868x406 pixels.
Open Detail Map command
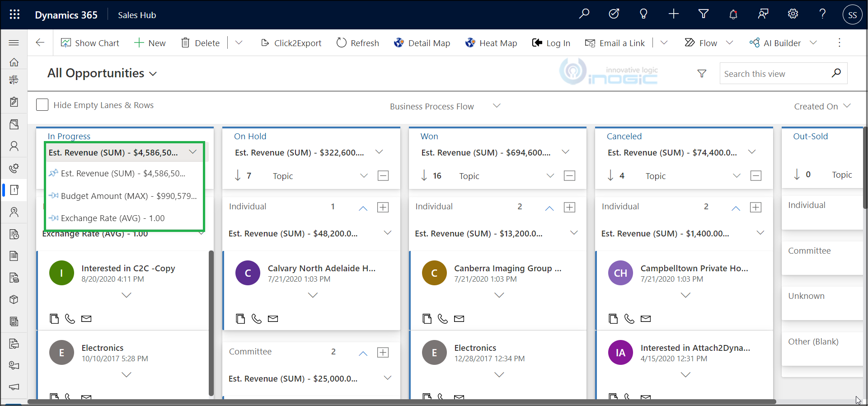click(422, 42)
